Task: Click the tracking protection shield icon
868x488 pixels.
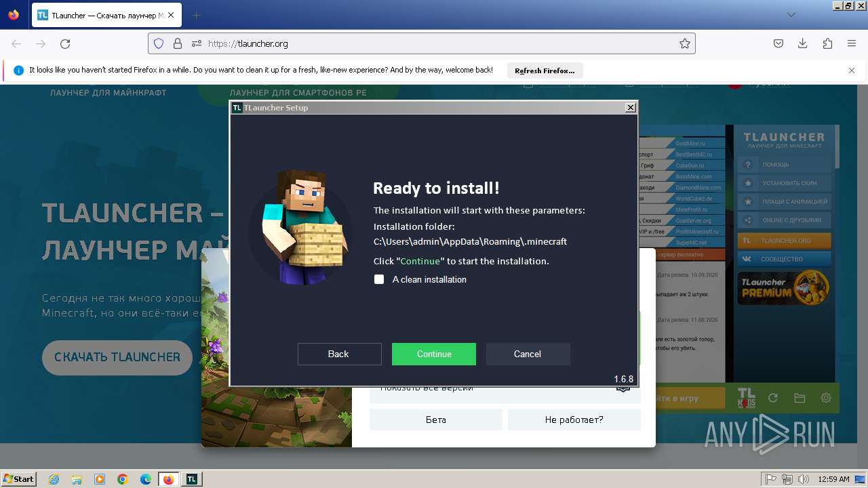Action: tap(159, 43)
